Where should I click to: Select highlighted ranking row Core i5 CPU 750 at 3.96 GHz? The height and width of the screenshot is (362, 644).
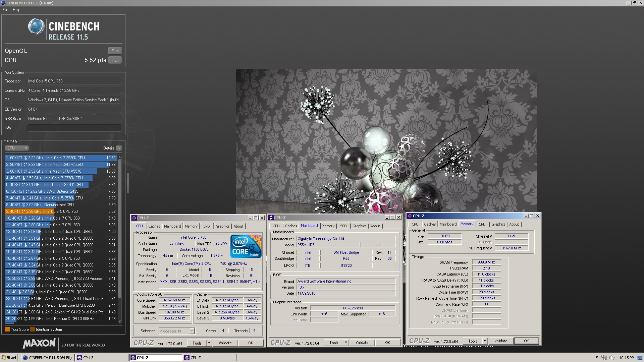(61, 212)
